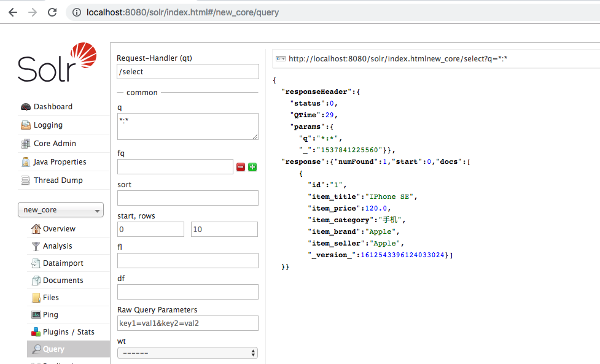The height and width of the screenshot is (364, 600).
Task: Click the QTime value 29
Action: point(329,115)
